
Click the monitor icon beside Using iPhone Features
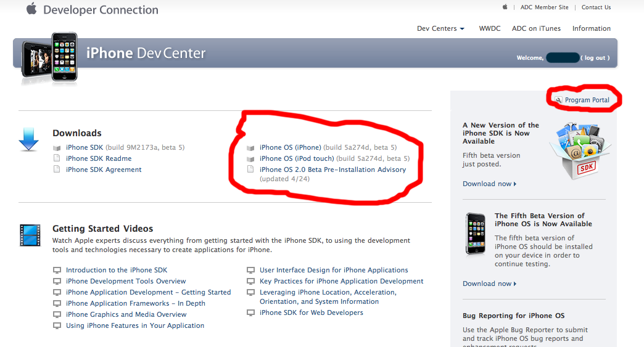(x=57, y=325)
